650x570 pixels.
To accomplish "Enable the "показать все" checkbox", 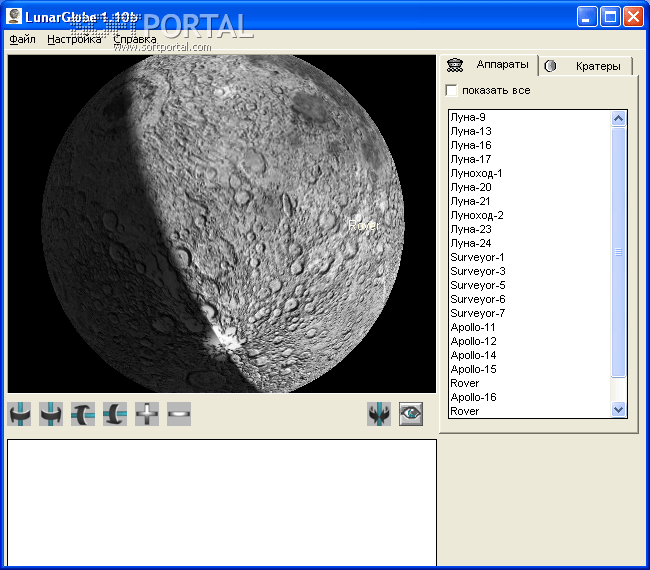I will [452, 91].
